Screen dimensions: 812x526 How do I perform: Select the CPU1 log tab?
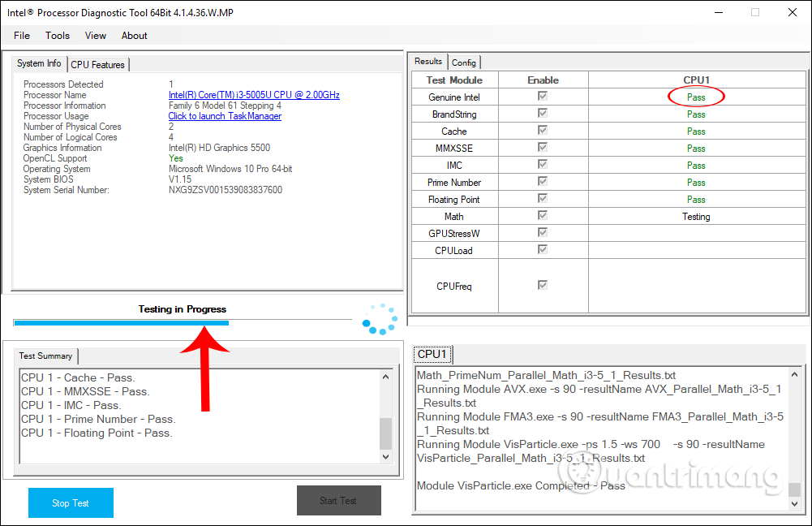(432, 354)
